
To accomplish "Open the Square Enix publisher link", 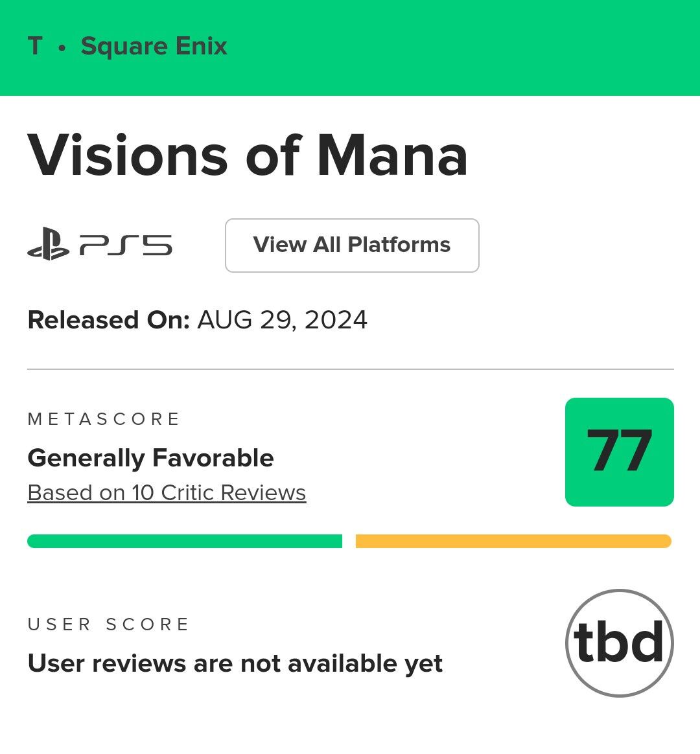I will (154, 47).
